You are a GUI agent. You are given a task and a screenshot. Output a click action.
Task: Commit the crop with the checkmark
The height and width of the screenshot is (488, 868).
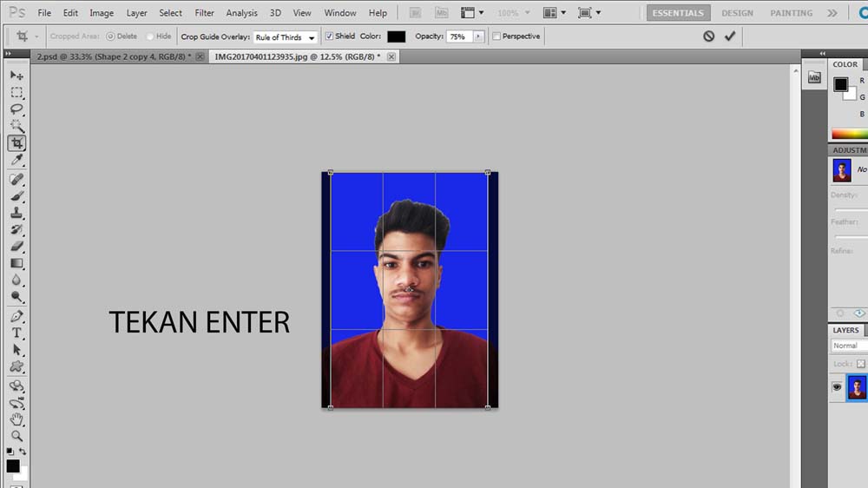730,36
